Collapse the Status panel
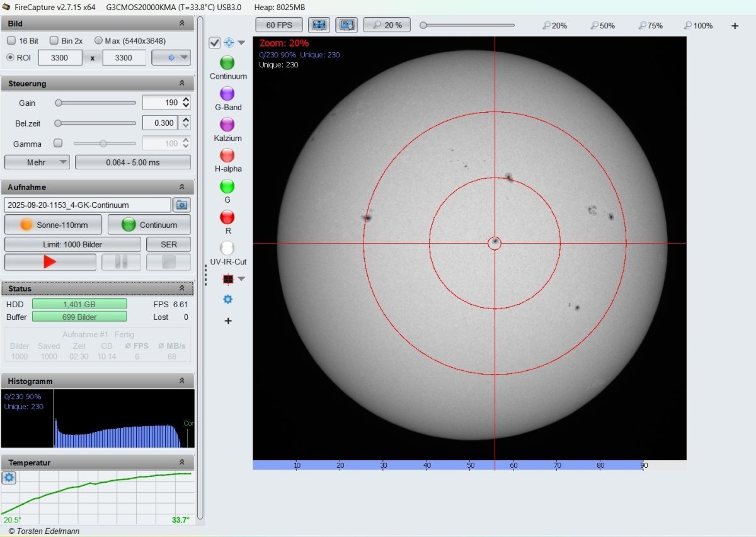Viewport: 756px width, 537px height. [x=182, y=288]
